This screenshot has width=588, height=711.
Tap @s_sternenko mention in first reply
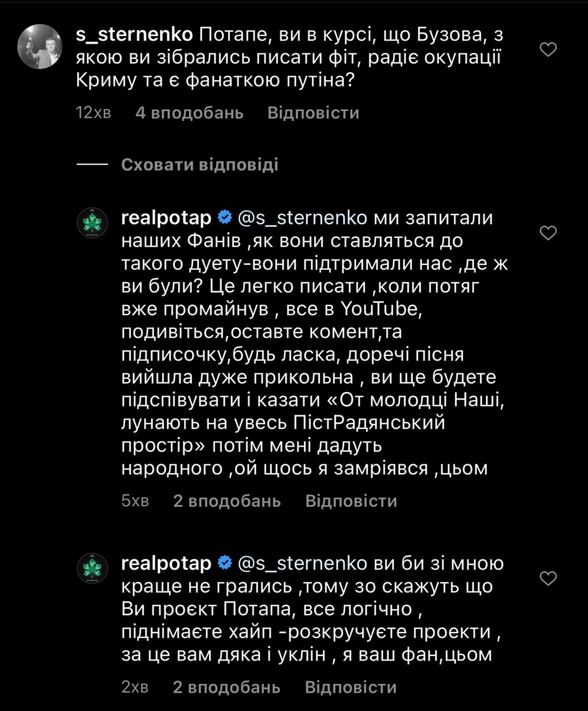tap(302, 218)
